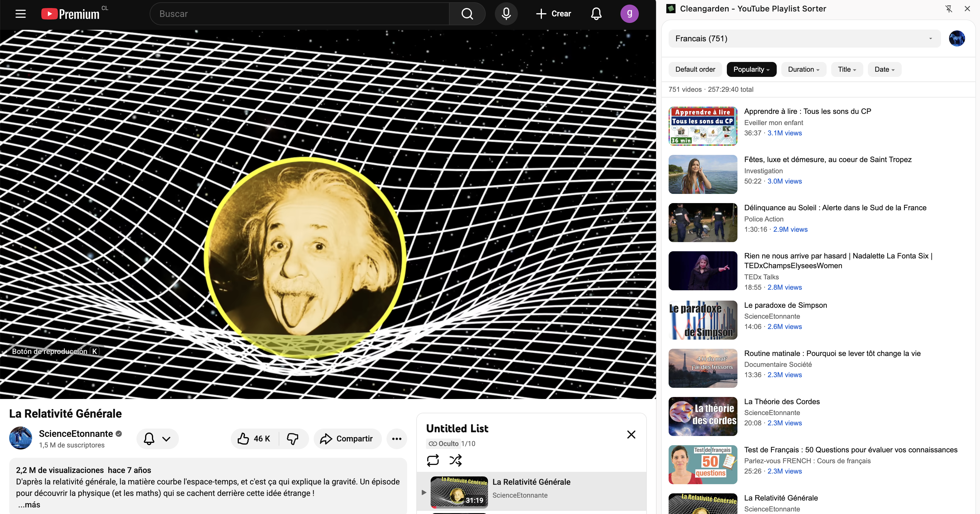This screenshot has height=514, width=980.
Task: Click the voice search microphone icon
Action: click(x=506, y=14)
